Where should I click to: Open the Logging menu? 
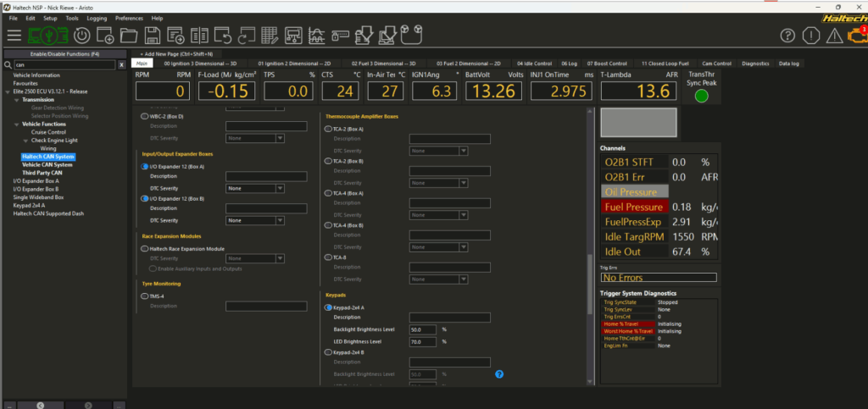coord(97,19)
